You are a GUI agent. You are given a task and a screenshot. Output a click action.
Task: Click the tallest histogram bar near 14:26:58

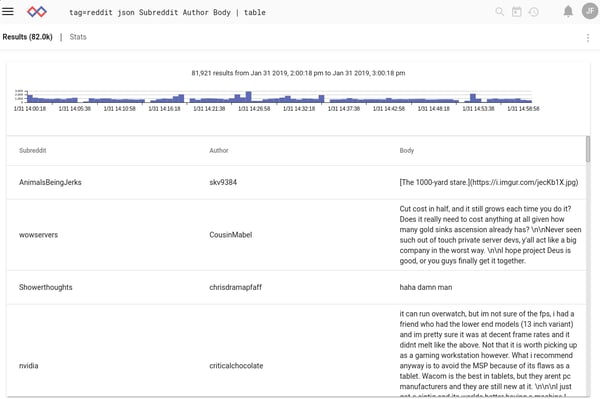pyautogui.click(x=248, y=97)
